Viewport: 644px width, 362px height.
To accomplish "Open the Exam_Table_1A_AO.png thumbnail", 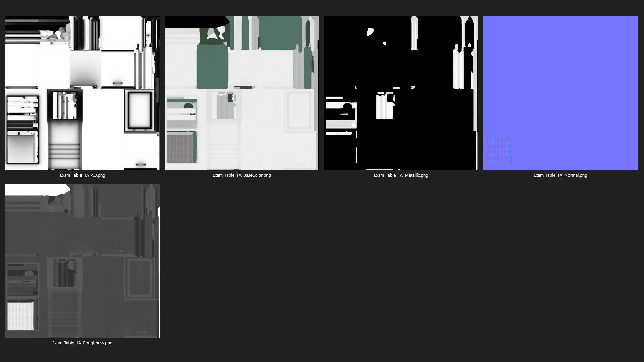I will click(82, 93).
